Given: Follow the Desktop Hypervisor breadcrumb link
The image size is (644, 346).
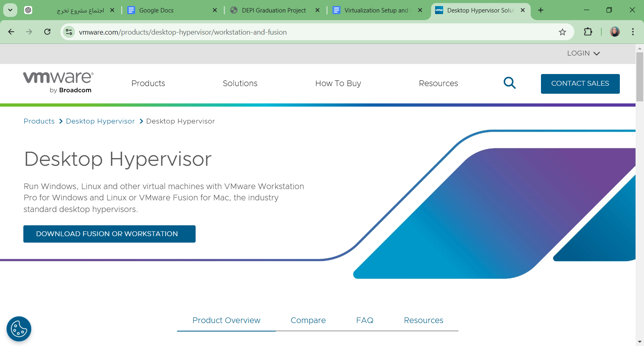Looking at the screenshot, I should tap(100, 121).
